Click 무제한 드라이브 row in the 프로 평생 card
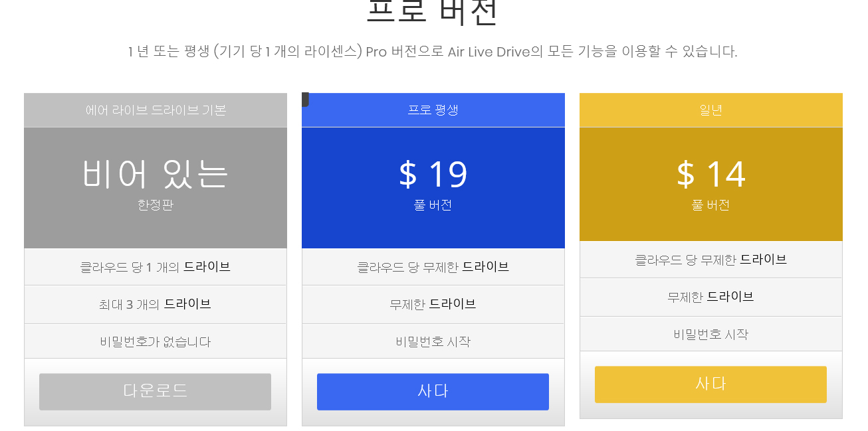This screenshot has width=868, height=431. pos(433,304)
